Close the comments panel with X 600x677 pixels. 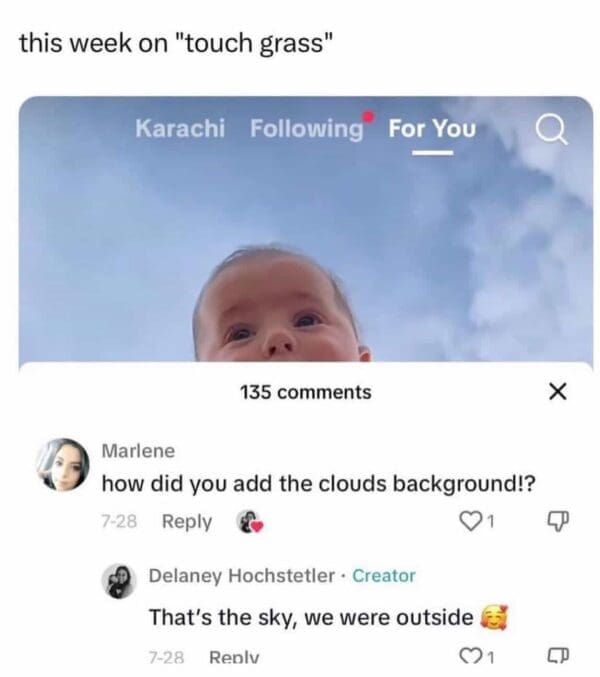click(x=557, y=392)
